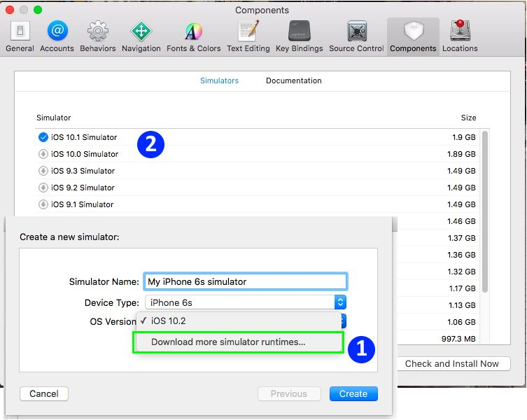Select the iOS 9.3 Simulator row text
Image resolution: width=527 pixels, height=420 pixels.
83,171
